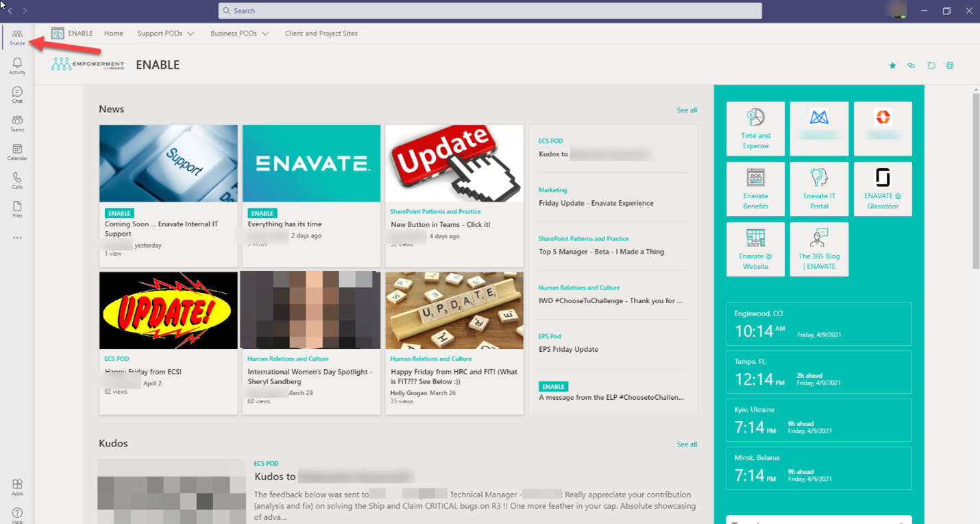Open the EPS Pod category link

point(550,336)
